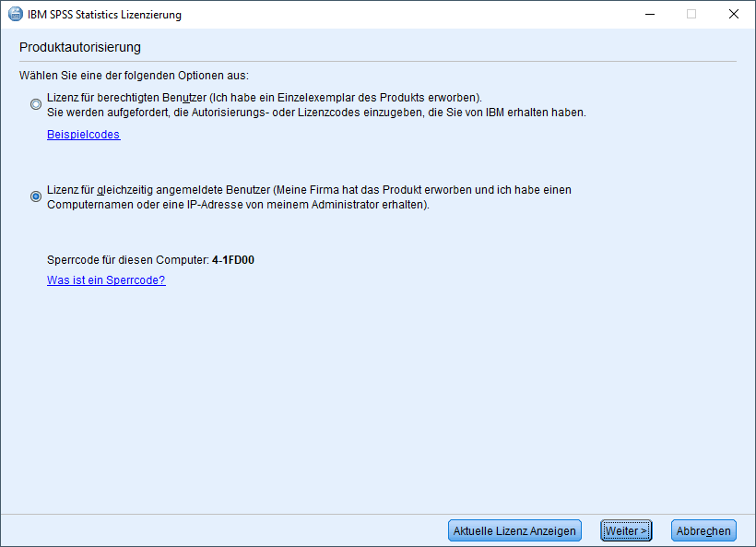The height and width of the screenshot is (547, 756).
Task: Close the IBM SPSS licensing window
Action: pyautogui.click(x=733, y=14)
